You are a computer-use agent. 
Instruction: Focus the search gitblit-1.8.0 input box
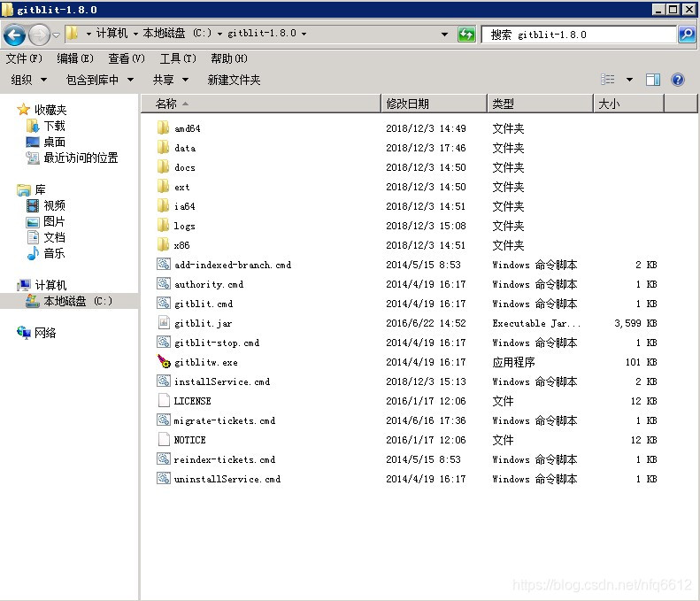pos(579,35)
